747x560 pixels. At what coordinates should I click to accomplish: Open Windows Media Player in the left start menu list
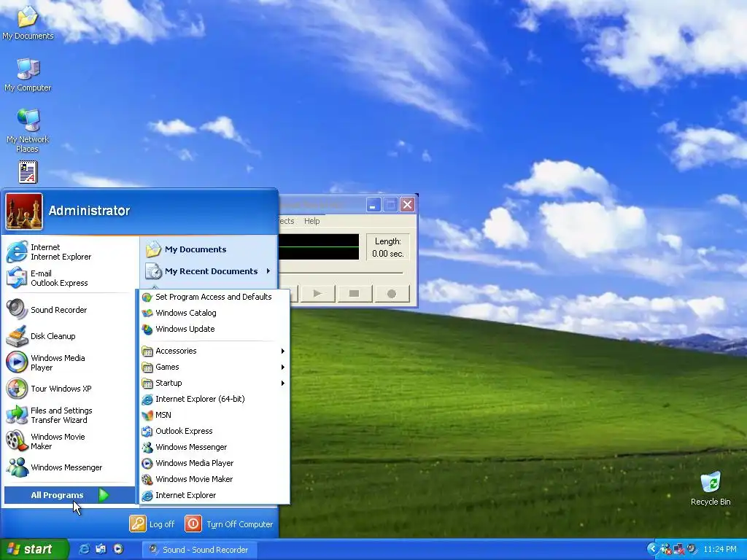point(69,362)
